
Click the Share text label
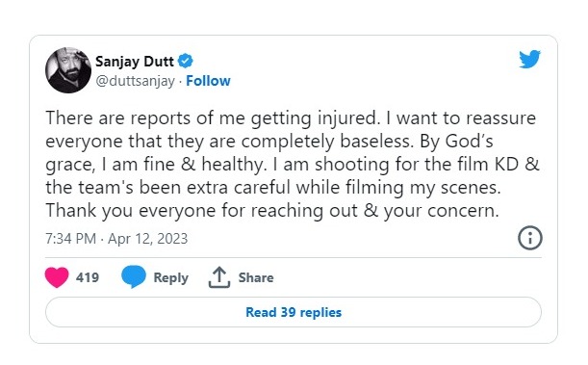[x=256, y=277]
